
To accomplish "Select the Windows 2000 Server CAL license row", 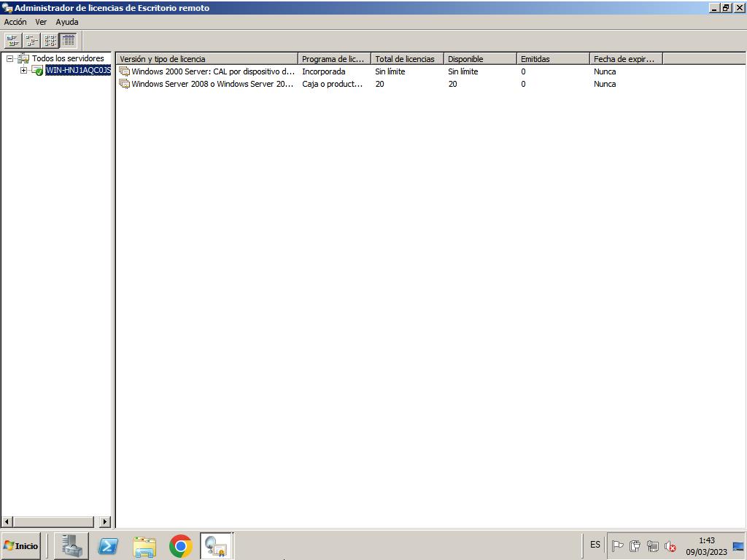I will coord(212,71).
